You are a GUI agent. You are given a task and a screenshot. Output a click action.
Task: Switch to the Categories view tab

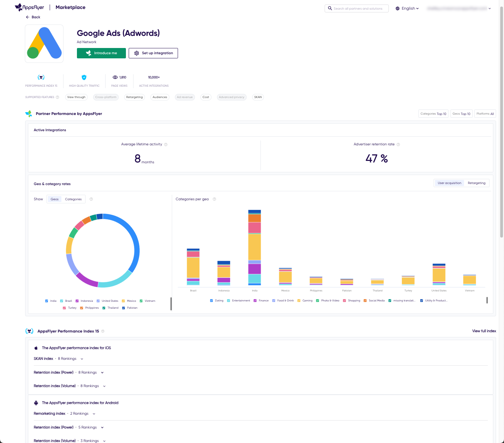click(73, 199)
